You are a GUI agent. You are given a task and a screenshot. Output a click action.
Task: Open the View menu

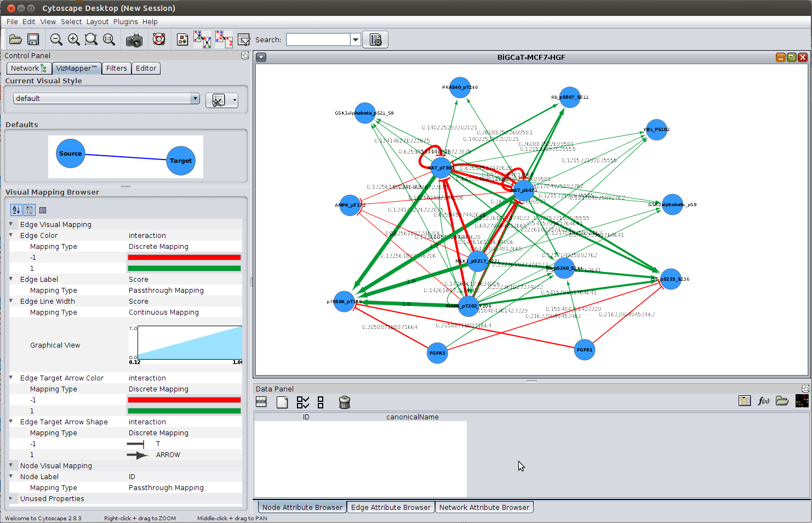pos(48,22)
